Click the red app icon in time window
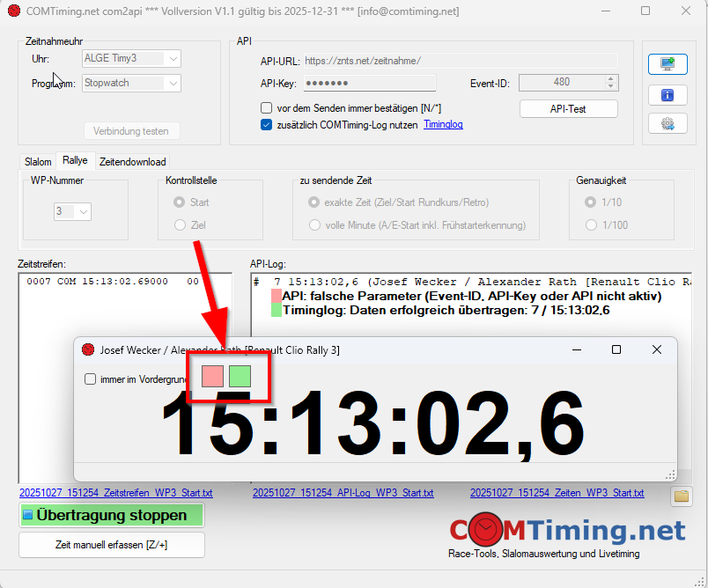Image resolution: width=708 pixels, height=588 pixels. click(x=88, y=349)
